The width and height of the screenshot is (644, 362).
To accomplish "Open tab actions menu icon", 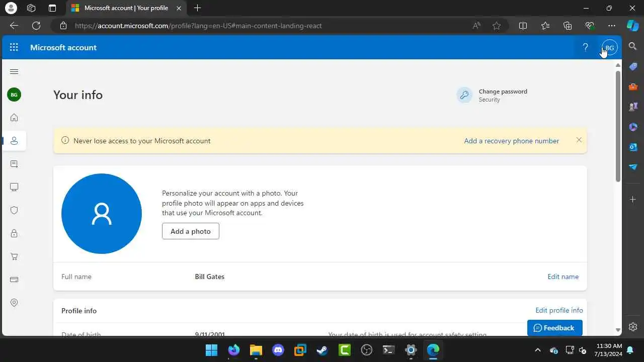I will [52, 8].
